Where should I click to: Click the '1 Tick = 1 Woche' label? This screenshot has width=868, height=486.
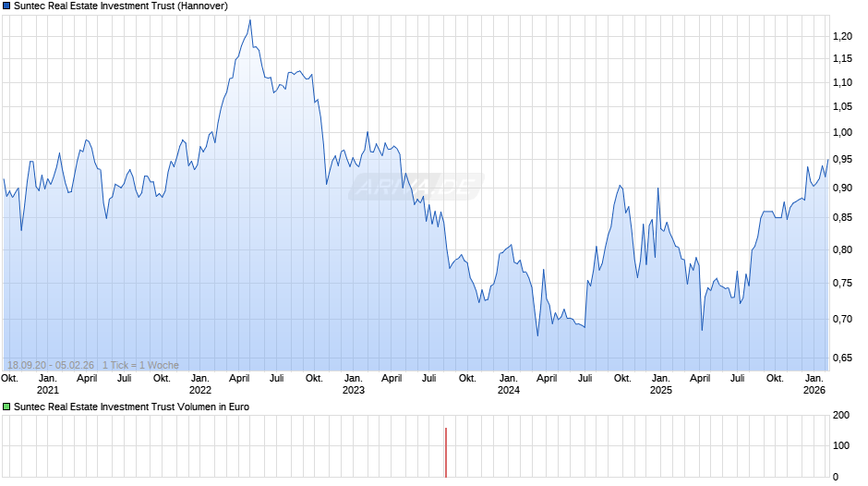point(140,365)
